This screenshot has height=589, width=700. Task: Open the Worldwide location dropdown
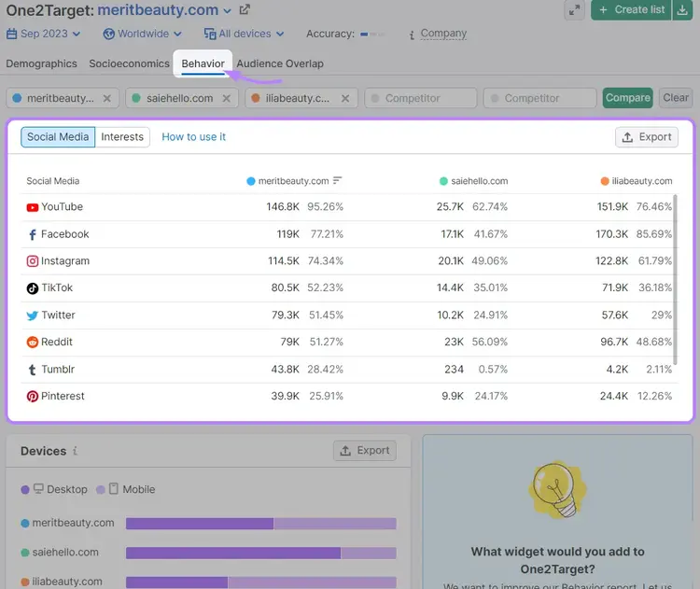[x=149, y=34]
